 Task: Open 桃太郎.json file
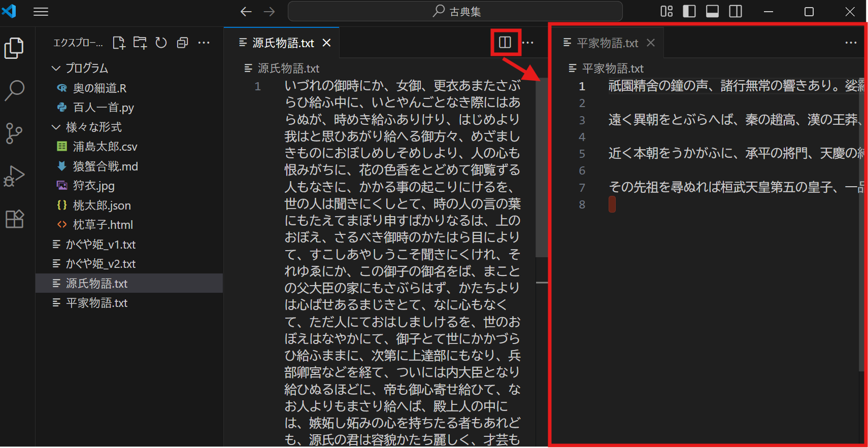click(129, 205)
